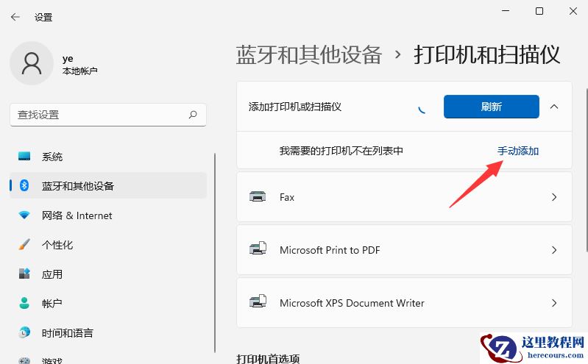The image size is (588, 364).
Task: Open 帐户 settings category
Action: pos(108,303)
